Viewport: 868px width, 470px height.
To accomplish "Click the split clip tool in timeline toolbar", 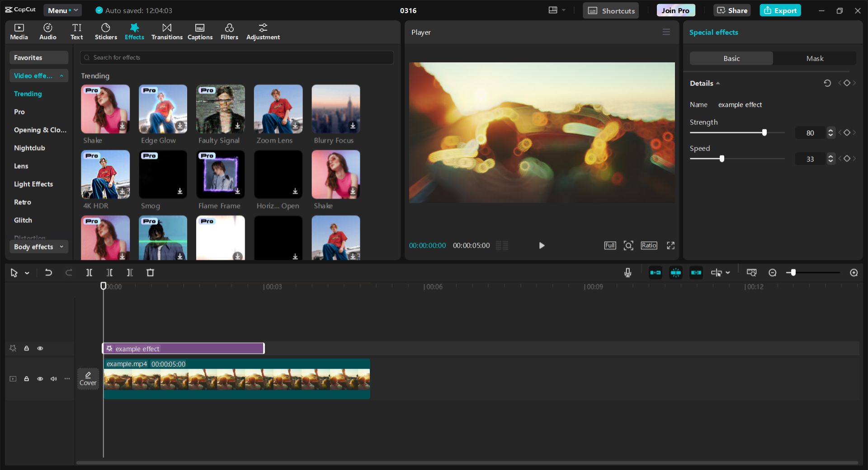I will [x=89, y=273].
